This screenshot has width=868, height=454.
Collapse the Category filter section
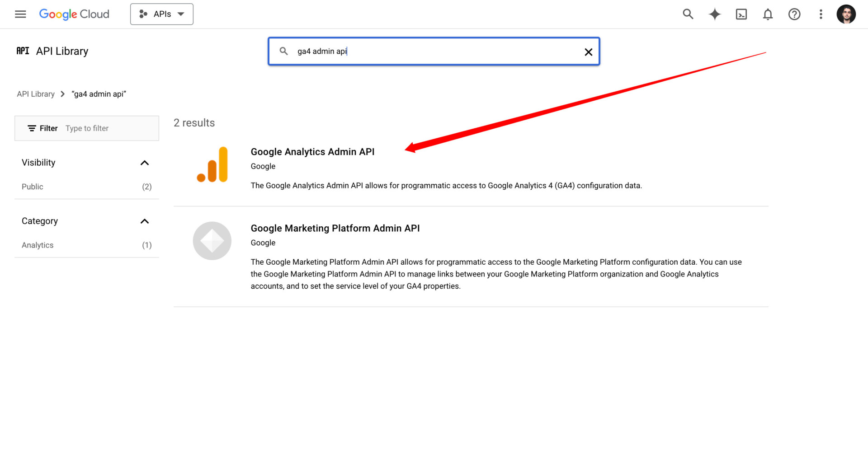coord(144,221)
